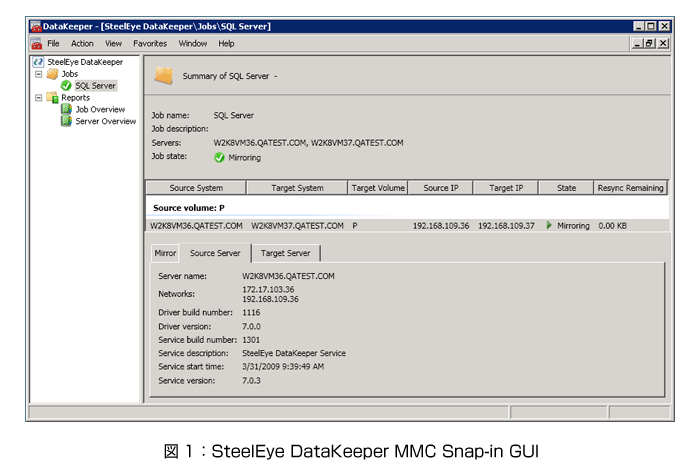Click the MMC menu bar system icon

coord(37,44)
